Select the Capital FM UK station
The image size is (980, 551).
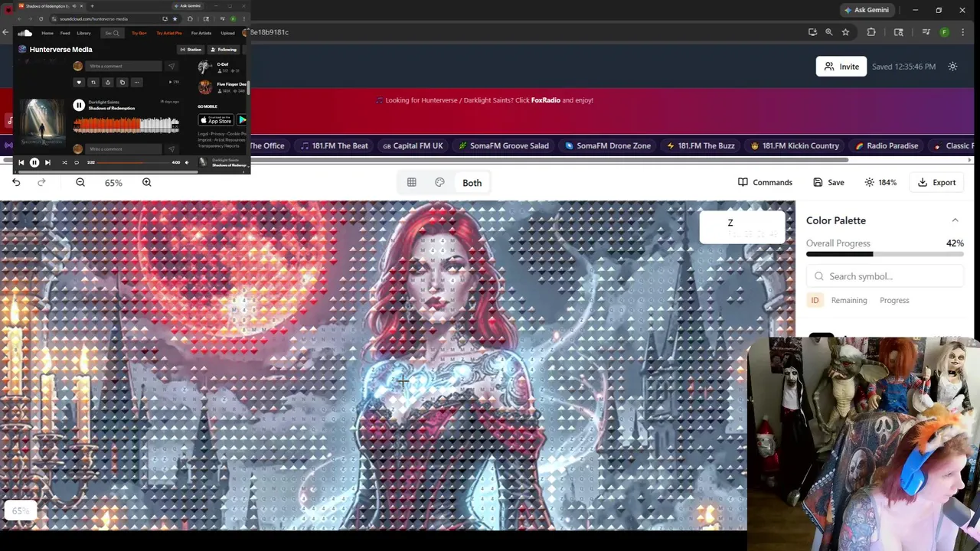413,145
